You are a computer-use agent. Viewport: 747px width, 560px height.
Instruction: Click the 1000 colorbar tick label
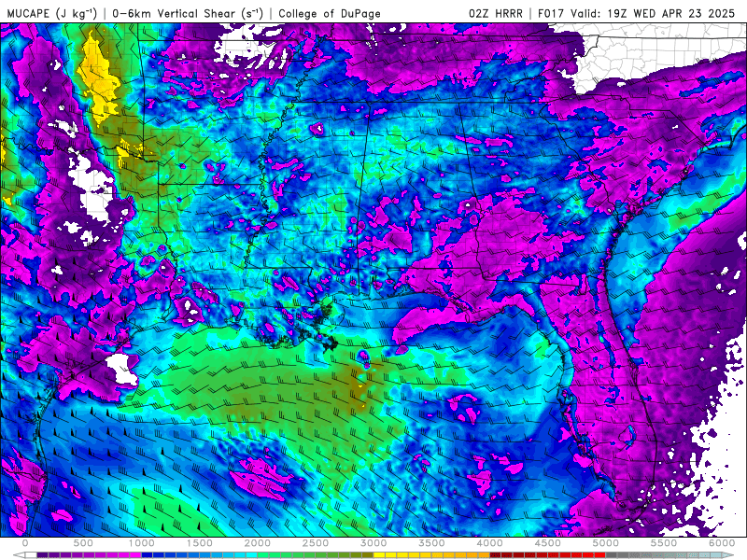point(142,543)
